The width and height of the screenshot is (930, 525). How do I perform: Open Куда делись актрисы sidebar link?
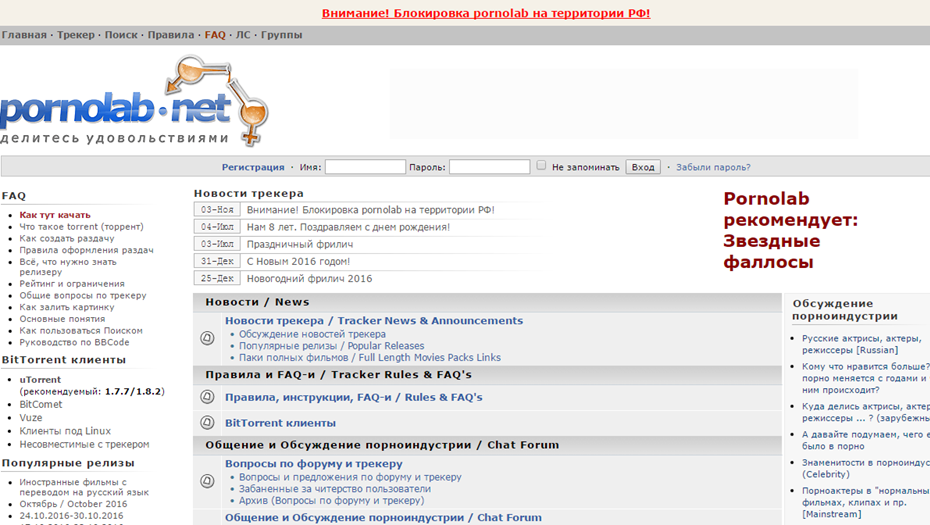click(866, 412)
